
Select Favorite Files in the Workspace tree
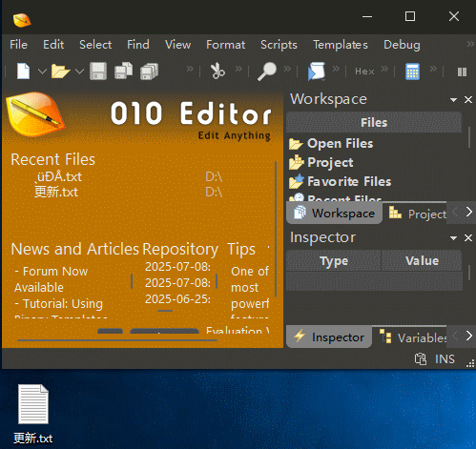(x=349, y=182)
